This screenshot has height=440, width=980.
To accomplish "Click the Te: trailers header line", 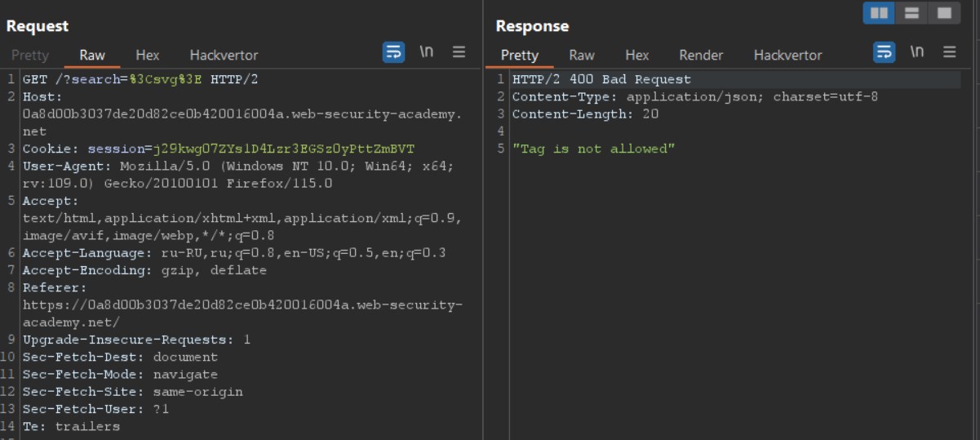I will [71, 426].
